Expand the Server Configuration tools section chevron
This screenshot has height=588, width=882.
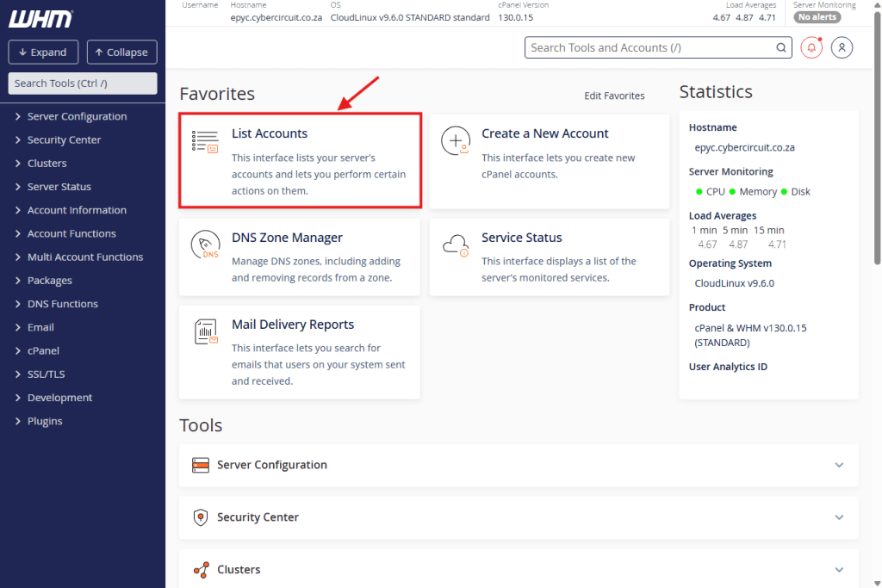839,465
